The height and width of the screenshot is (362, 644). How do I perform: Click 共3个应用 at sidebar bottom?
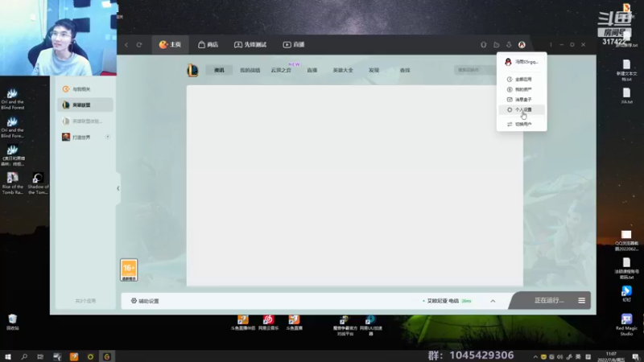(x=85, y=301)
